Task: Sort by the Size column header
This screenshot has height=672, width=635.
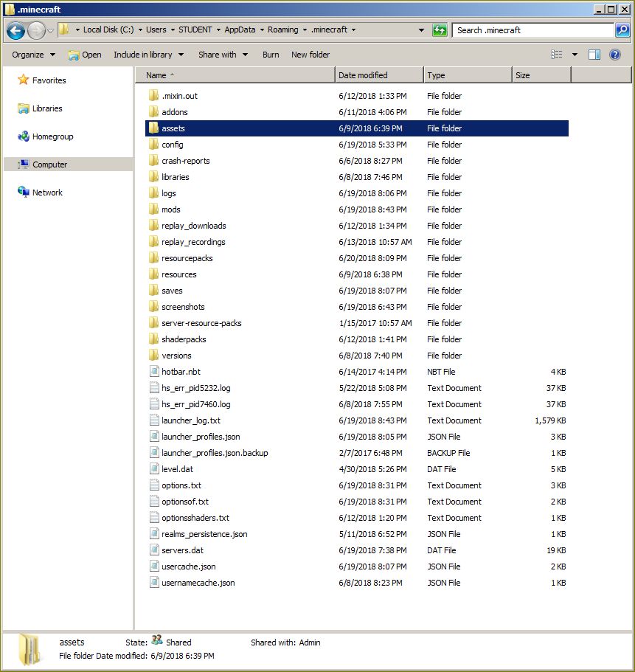Action: click(541, 75)
